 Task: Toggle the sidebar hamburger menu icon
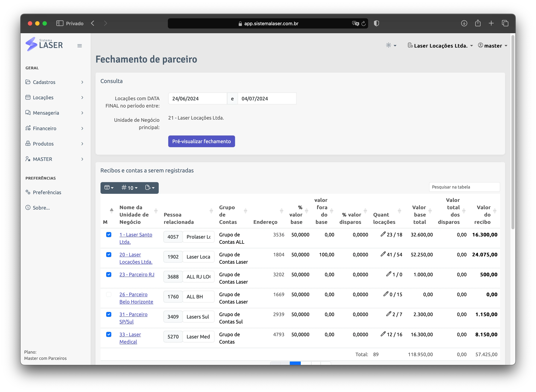tap(80, 46)
